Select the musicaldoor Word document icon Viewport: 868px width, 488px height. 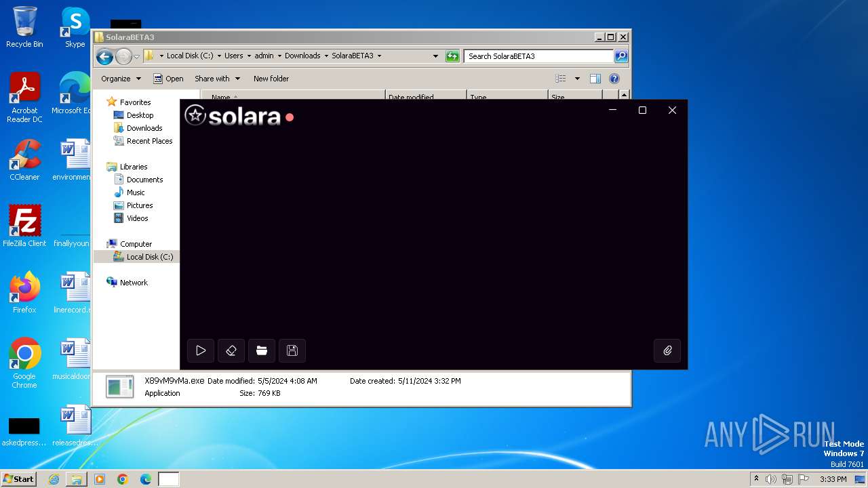pyautogui.click(x=72, y=359)
